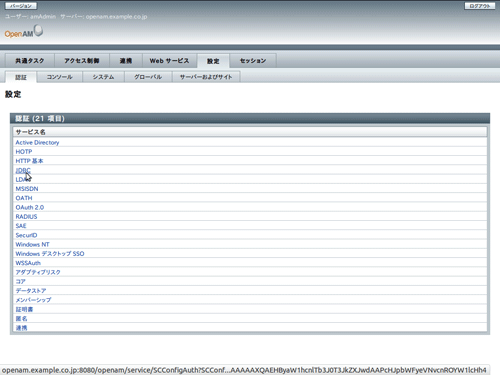Click the user and server info text
This screenshot has width=500, height=375.
[x=76, y=17]
